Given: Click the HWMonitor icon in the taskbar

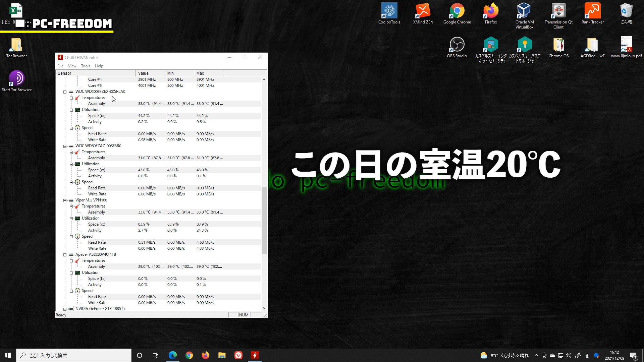Looking at the screenshot, I should [x=255, y=355].
